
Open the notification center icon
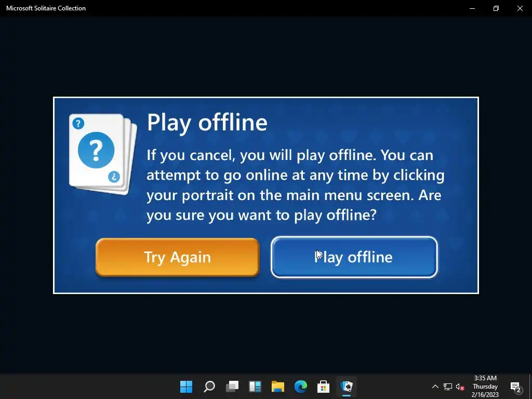(516, 387)
